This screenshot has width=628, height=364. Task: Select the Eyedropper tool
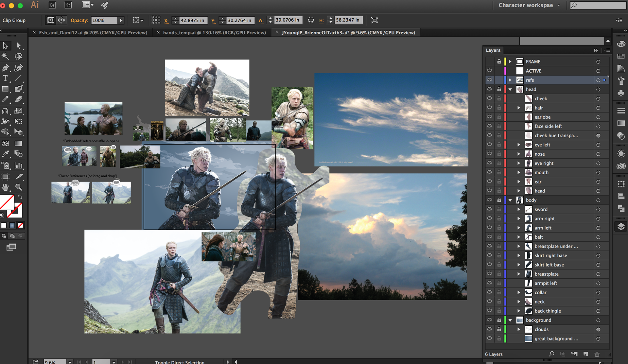point(6,154)
